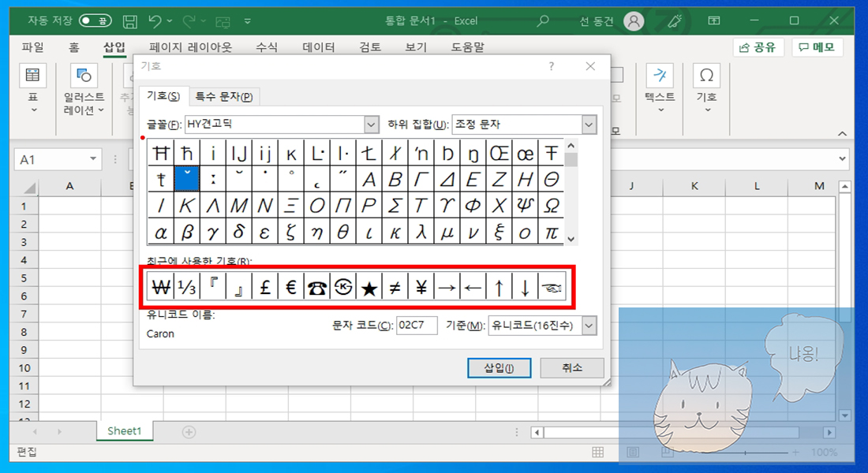Click the Save disk icon
Viewport: 868px width, 473px height.
(x=130, y=21)
